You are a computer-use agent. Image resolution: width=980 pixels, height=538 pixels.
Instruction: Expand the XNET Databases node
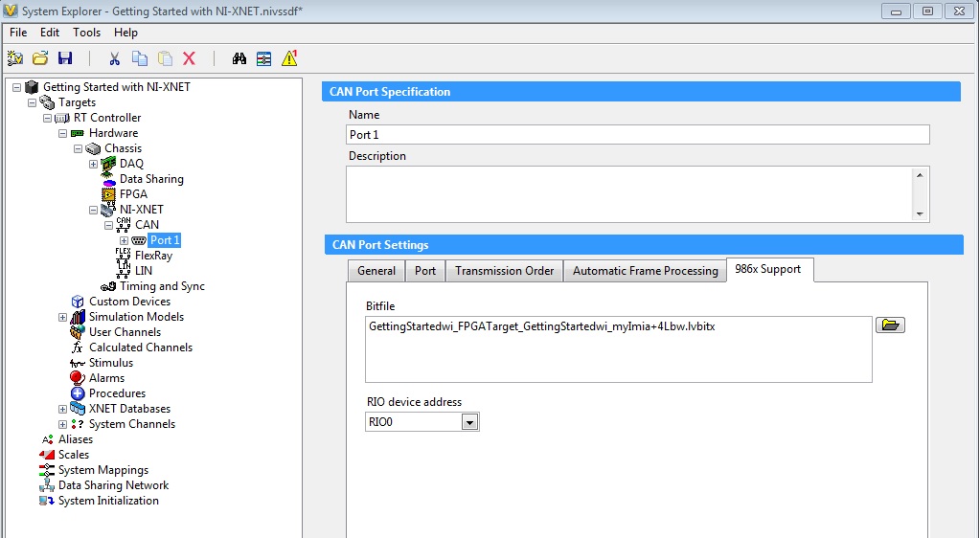(62, 410)
